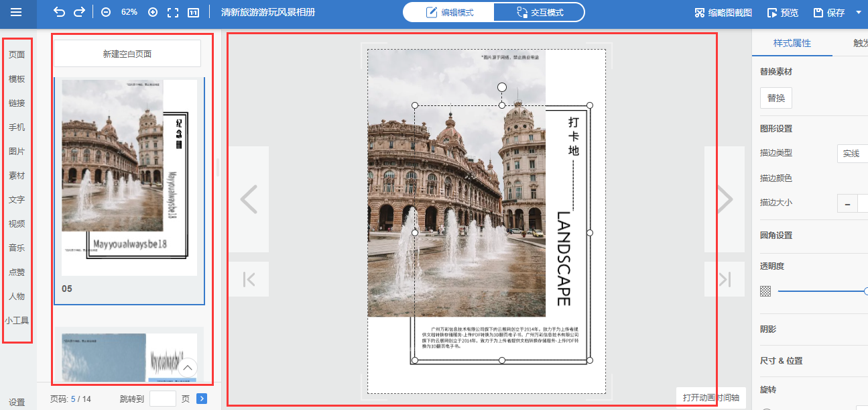This screenshot has width=868, height=410.
Task: Open the 人物 characters panel
Action: click(x=17, y=297)
